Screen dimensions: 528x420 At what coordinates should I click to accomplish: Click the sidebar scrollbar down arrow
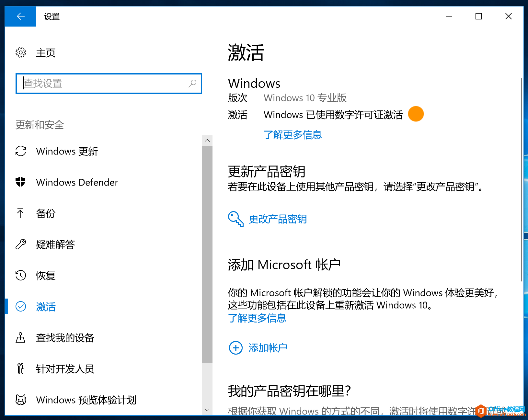[x=207, y=410]
